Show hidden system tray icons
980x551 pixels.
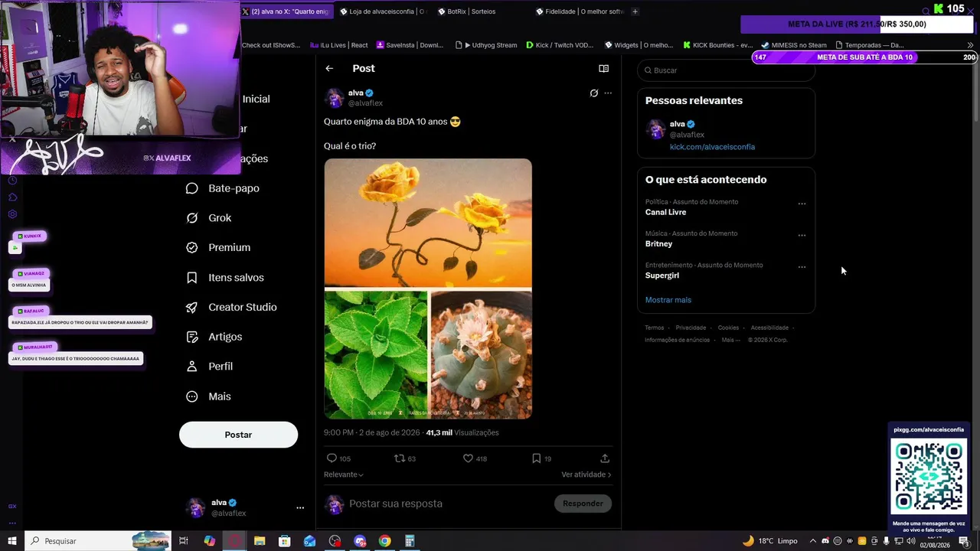[x=813, y=541]
